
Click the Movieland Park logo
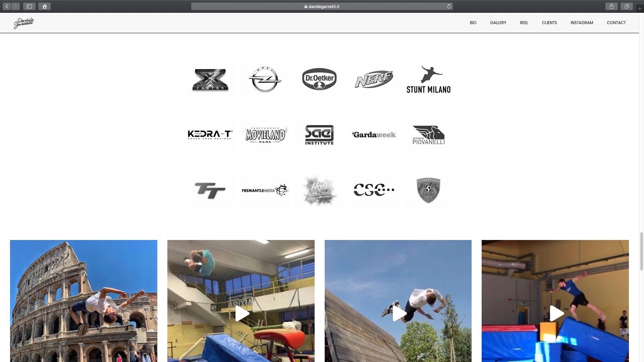point(265,135)
